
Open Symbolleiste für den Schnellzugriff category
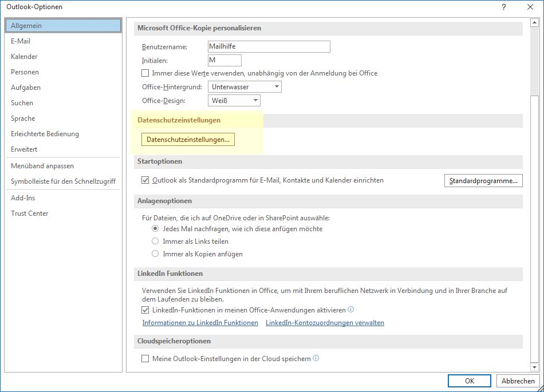64,181
